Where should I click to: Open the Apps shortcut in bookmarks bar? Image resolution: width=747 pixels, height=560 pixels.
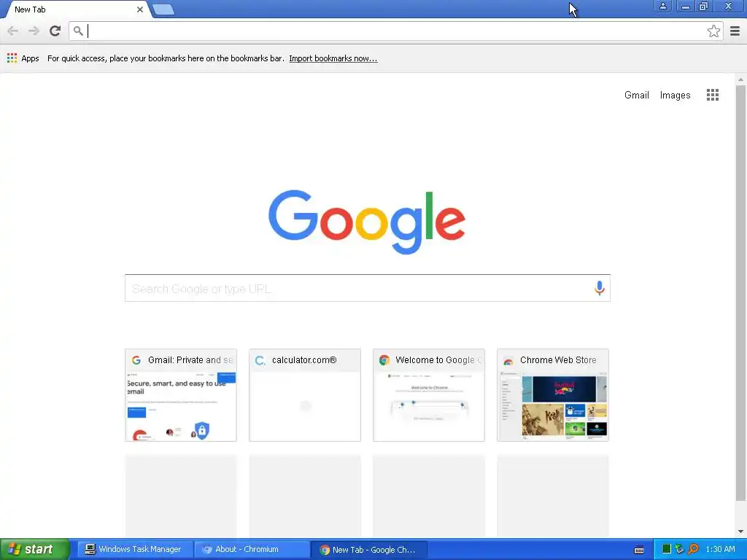coord(23,58)
